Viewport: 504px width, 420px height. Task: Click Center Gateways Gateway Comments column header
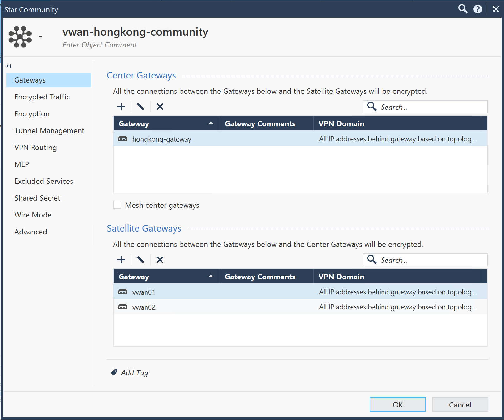(267, 123)
